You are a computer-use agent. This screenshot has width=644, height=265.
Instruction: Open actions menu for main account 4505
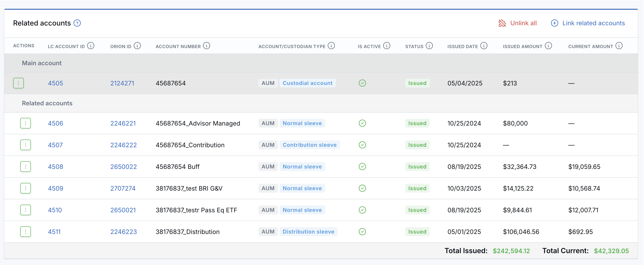coord(19,83)
